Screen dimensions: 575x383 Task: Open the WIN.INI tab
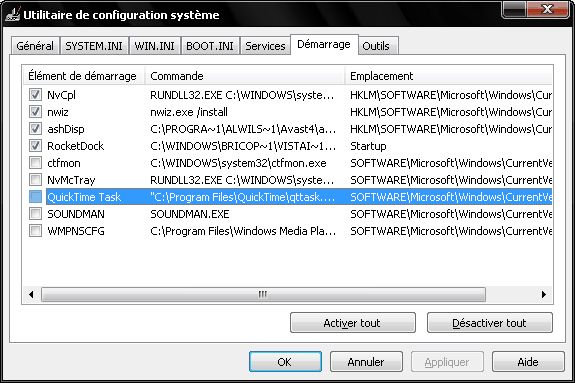[154, 46]
